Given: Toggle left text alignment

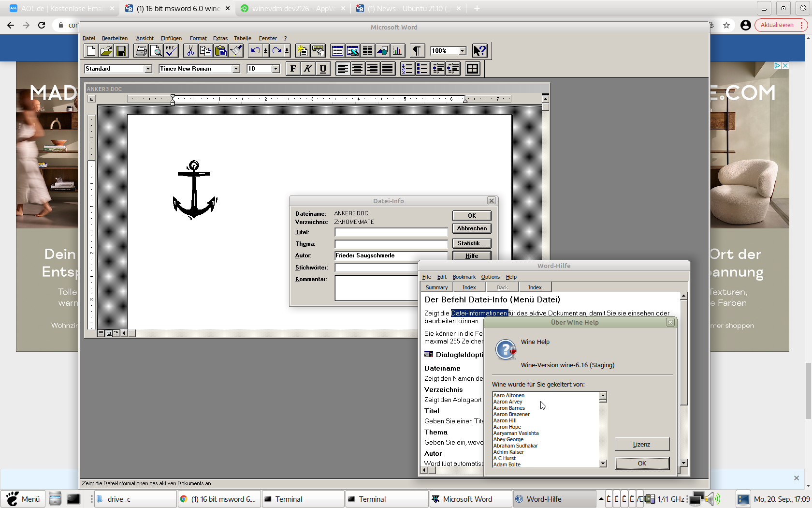Looking at the screenshot, I should pyautogui.click(x=343, y=69).
